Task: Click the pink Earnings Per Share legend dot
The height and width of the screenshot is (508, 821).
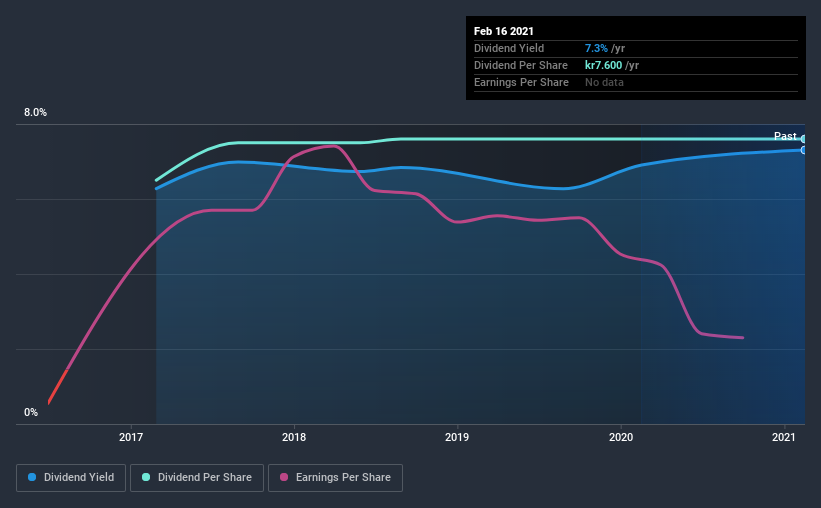Action: (284, 477)
